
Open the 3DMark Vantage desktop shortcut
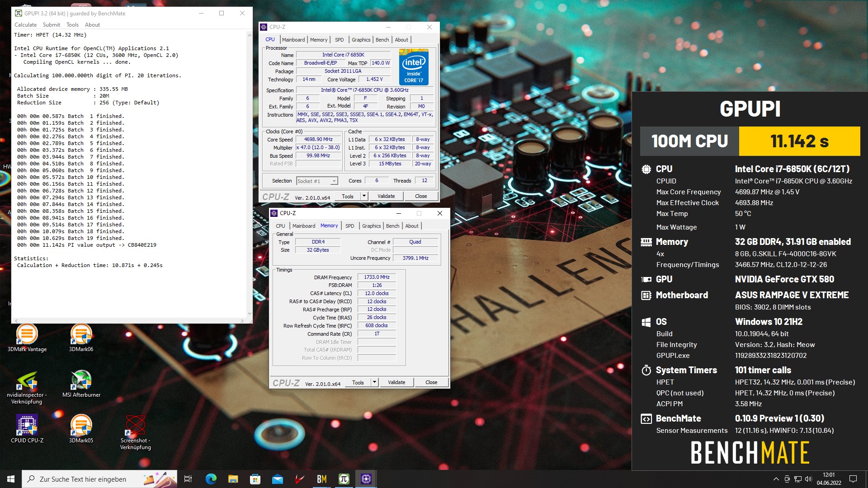pyautogui.click(x=27, y=338)
